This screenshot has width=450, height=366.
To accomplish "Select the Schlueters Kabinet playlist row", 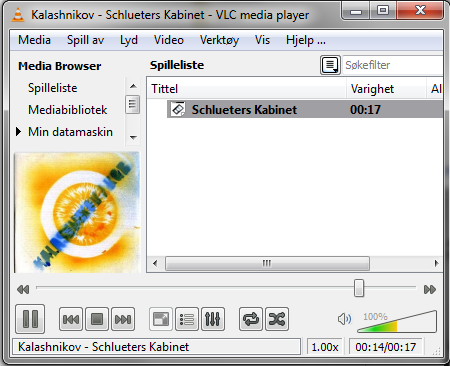I will [305, 110].
